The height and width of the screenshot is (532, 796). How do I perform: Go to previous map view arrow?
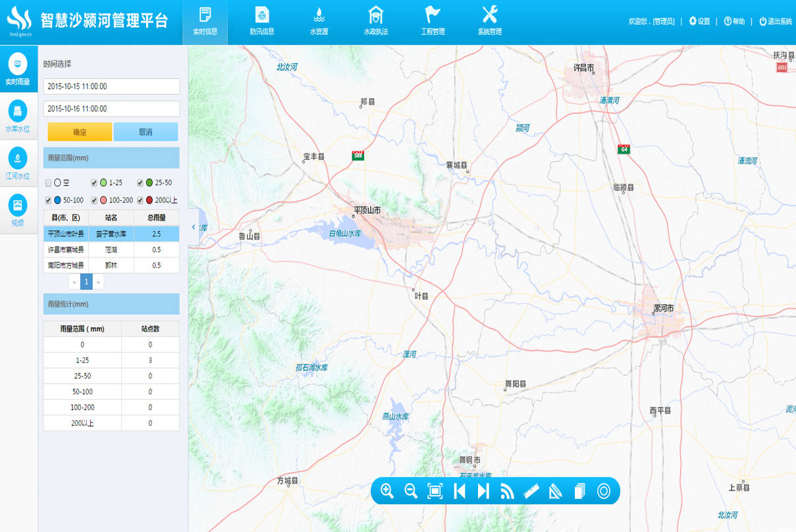click(460, 491)
